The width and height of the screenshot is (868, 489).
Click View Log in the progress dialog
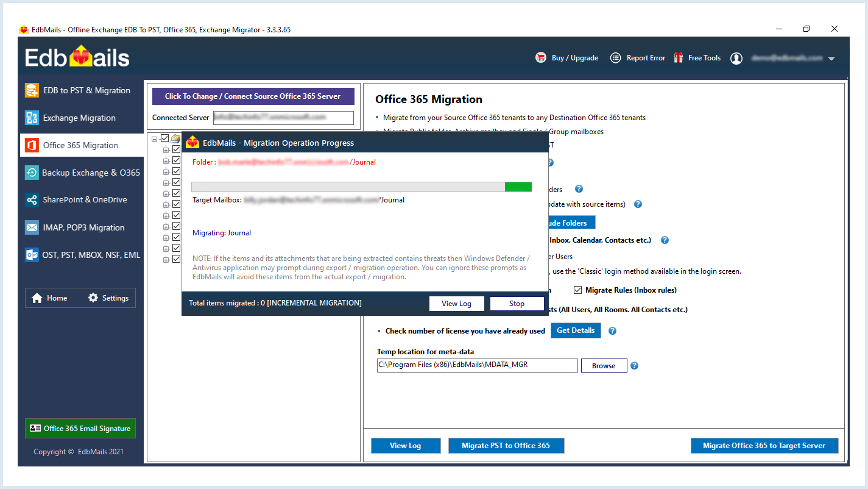[457, 304]
